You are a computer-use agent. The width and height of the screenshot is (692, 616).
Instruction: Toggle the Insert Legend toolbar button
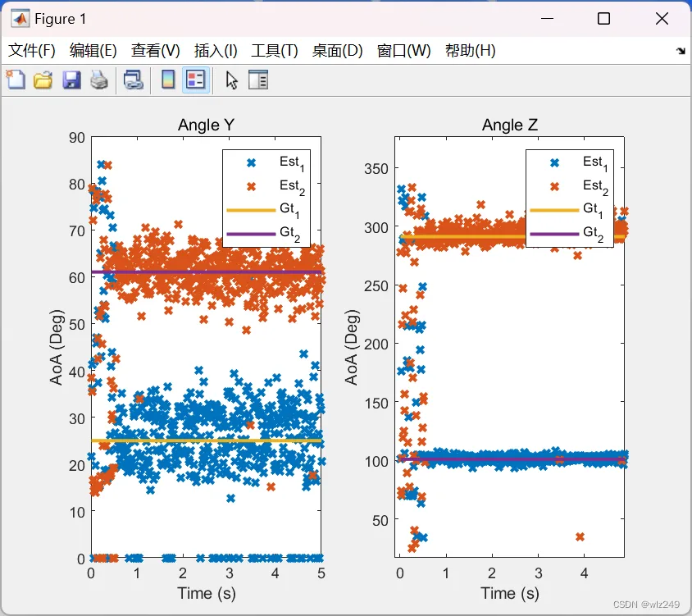click(196, 80)
